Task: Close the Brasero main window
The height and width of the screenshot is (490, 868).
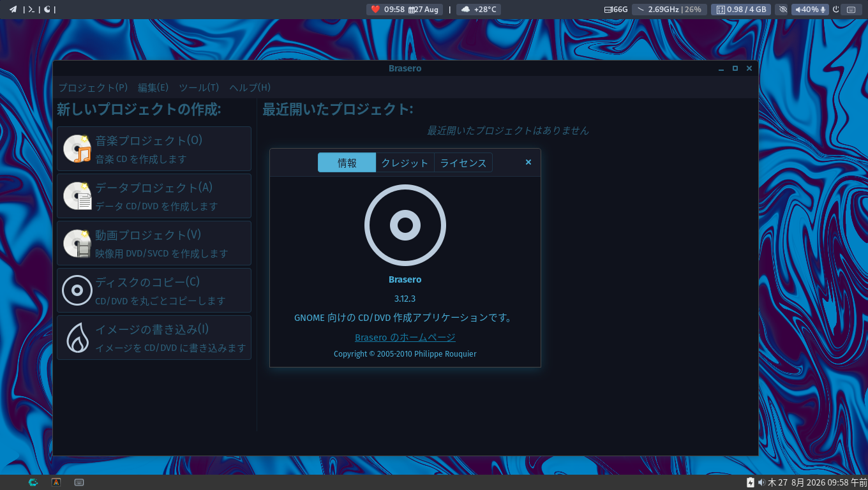Action: click(749, 68)
